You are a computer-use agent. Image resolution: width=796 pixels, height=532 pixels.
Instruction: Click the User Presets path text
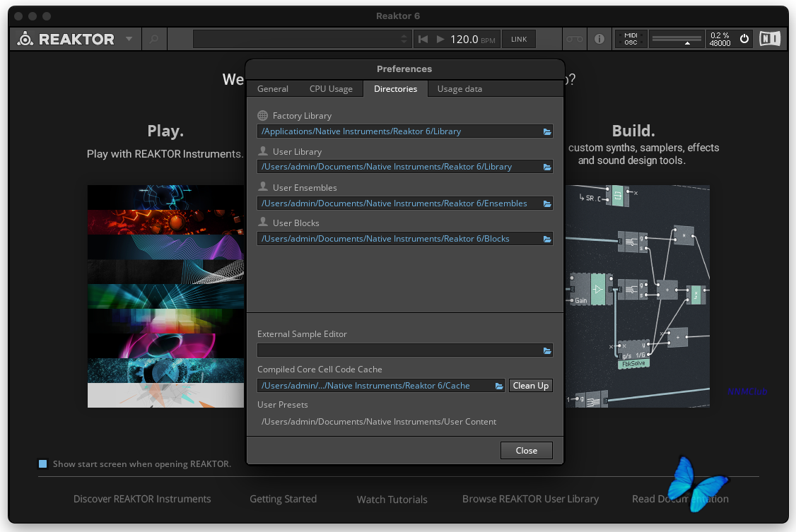pos(379,422)
